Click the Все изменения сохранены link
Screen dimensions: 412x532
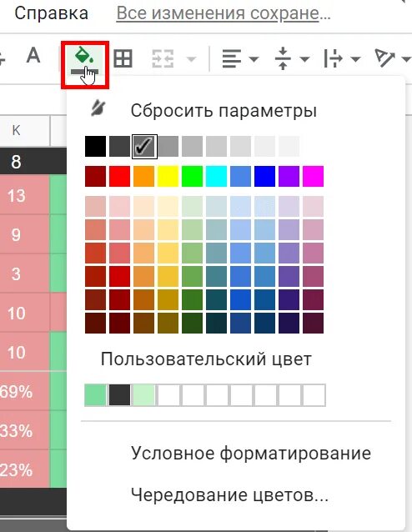click(224, 13)
